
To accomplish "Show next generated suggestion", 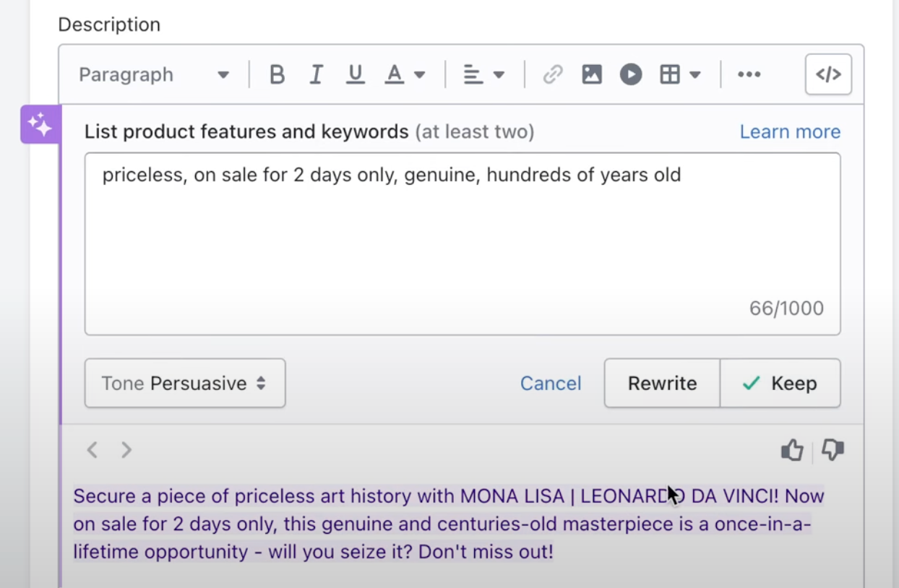I will pos(126,451).
